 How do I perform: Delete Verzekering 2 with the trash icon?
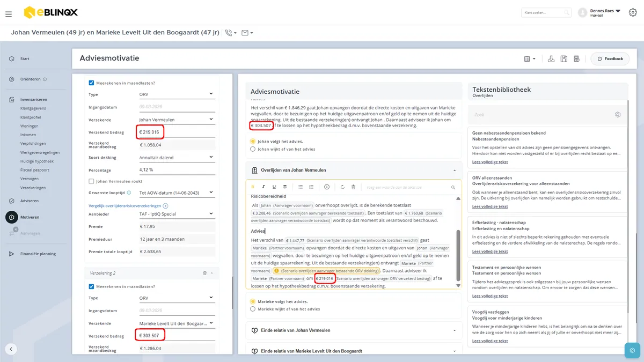pos(204,273)
